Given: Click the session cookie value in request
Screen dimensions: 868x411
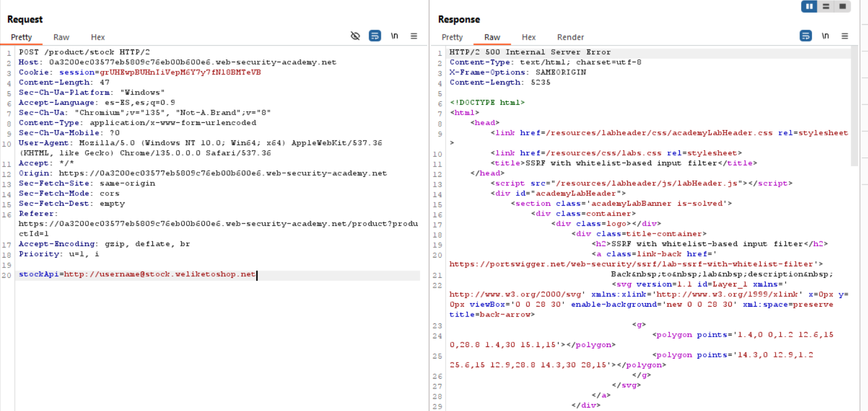Looking at the screenshot, I should [180, 73].
